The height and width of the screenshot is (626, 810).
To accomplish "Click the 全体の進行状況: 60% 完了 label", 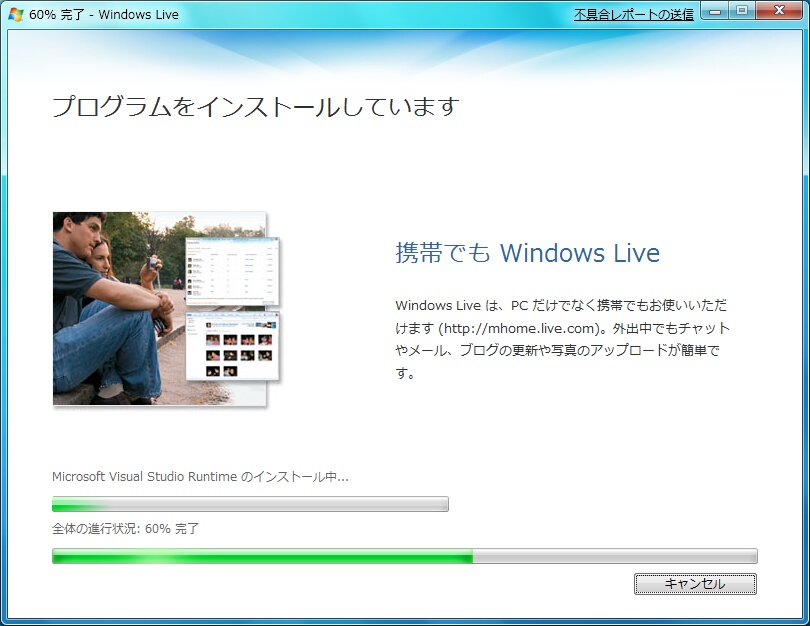I will [126, 528].
